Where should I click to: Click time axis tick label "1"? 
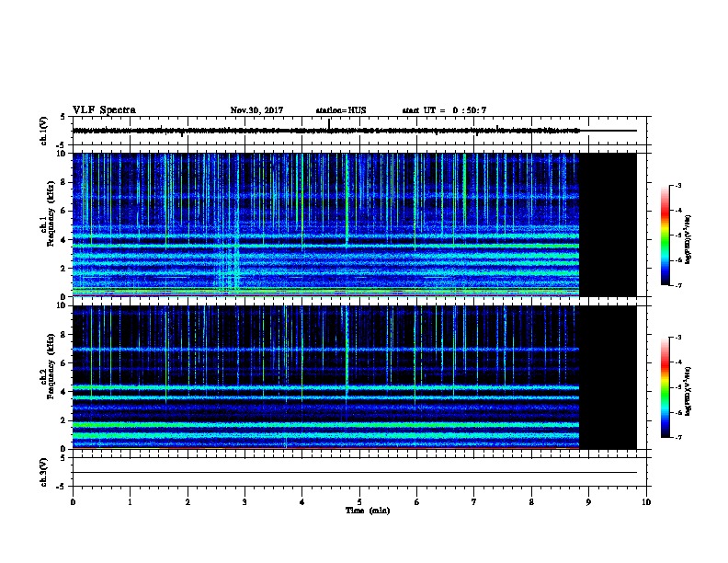point(130,501)
